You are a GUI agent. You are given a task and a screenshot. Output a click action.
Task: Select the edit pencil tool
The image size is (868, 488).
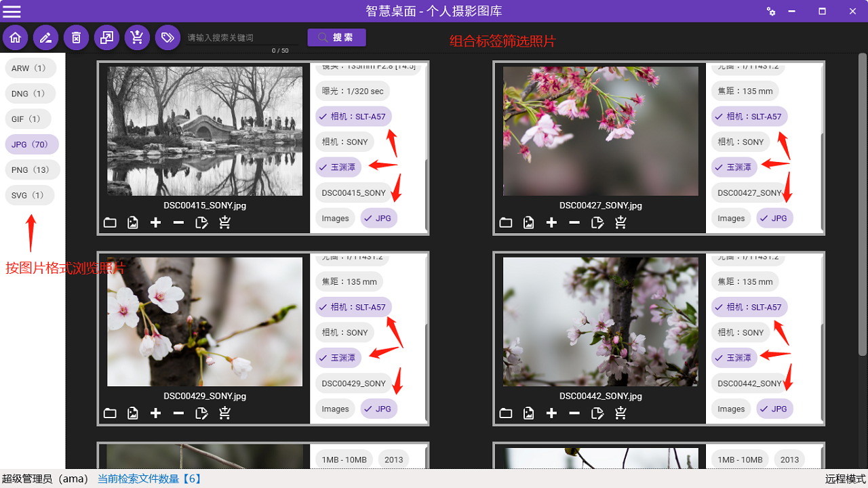(45, 37)
